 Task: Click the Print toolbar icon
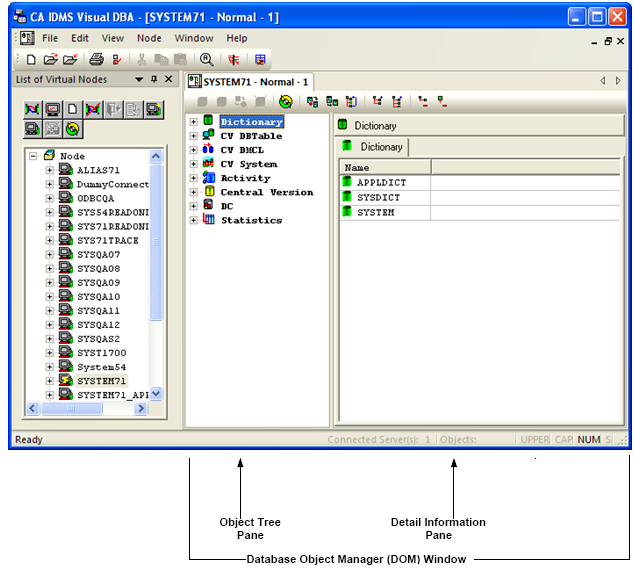[96, 60]
